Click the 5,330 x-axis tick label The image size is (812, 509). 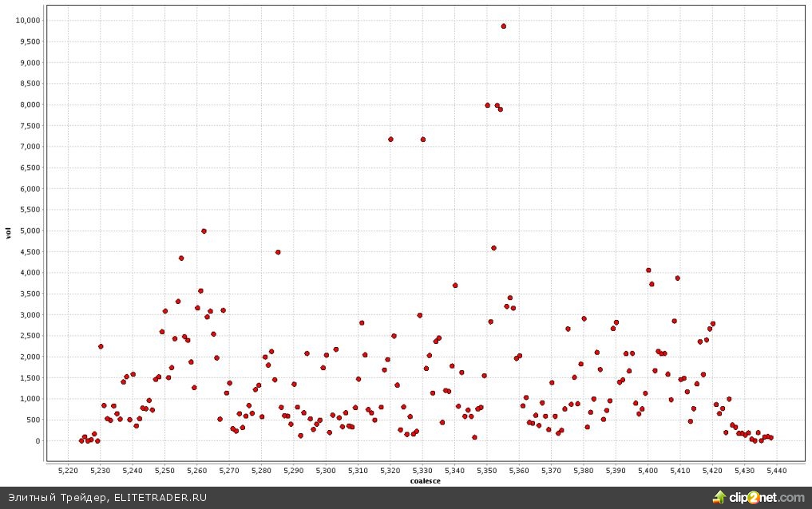tap(422, 471)
